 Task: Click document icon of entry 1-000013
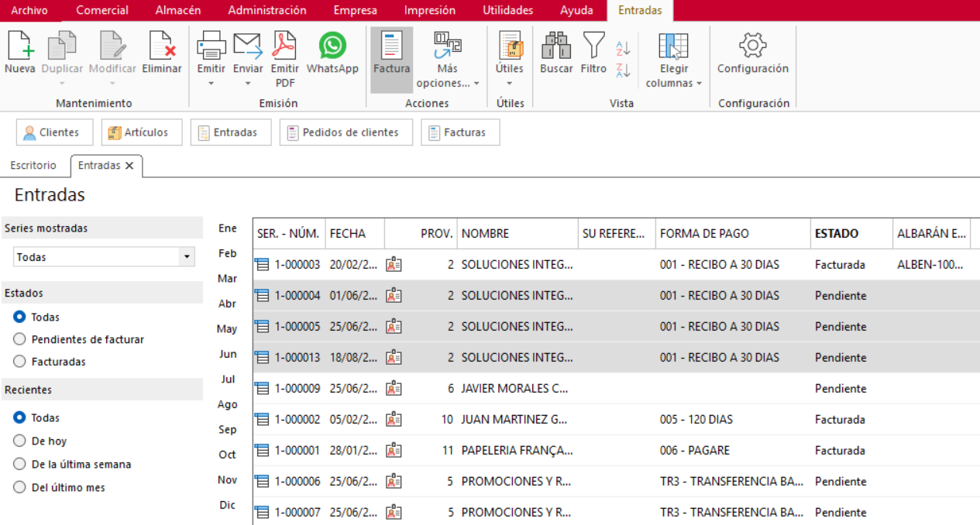pos(262,358)
